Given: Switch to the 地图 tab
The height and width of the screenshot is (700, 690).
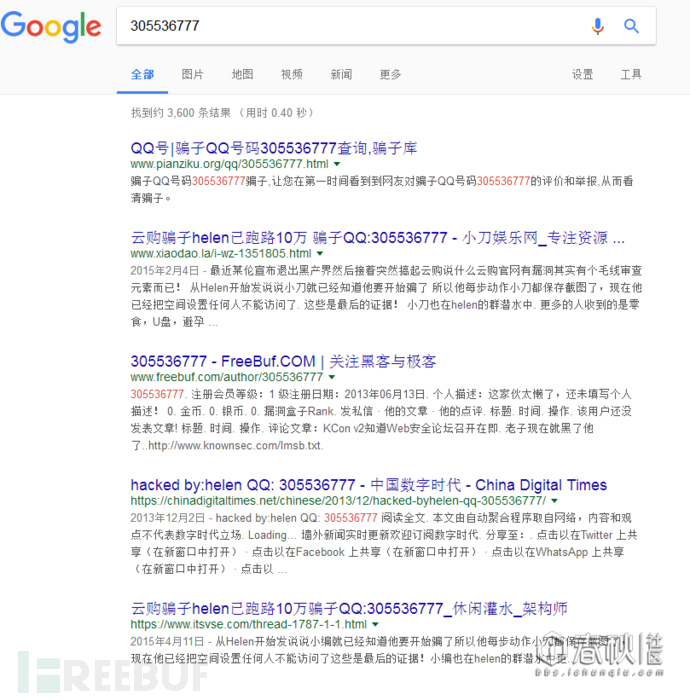Looking at the screenshot, I should (x=242, y=75).
